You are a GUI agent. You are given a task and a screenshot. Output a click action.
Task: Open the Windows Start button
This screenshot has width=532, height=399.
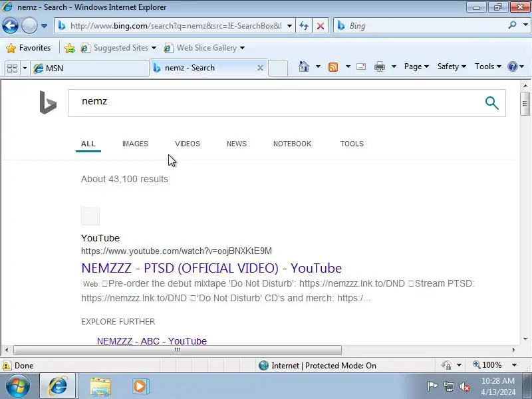(x=18, y=386)
